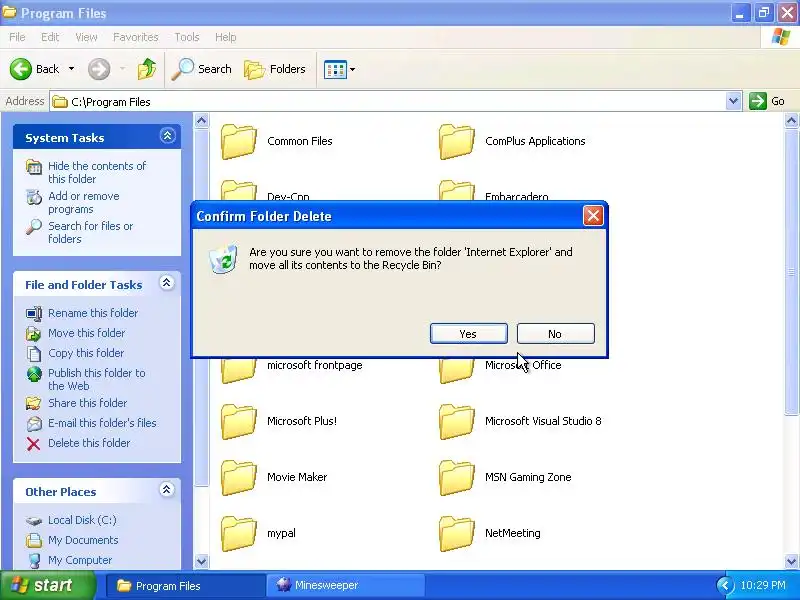The width and height of the screenshot is (800, 600).
Task: Click Copy this folder link
Action: pos(86,353)
